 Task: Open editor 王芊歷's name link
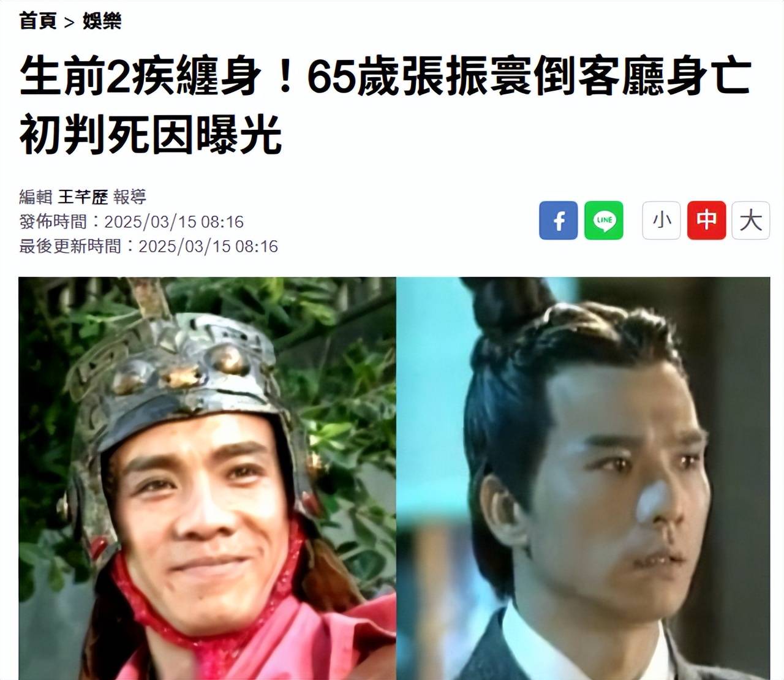point(83,197)
